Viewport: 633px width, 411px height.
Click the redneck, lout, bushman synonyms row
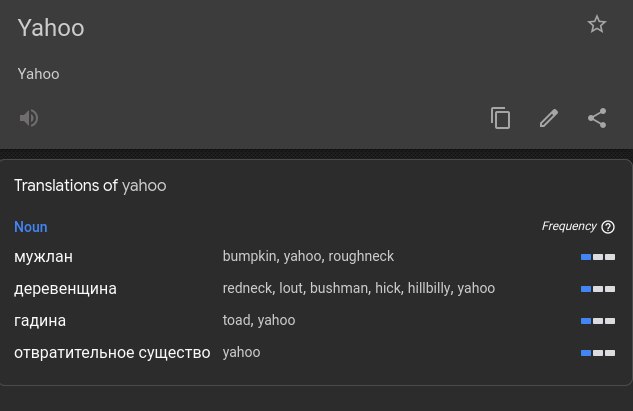[358, 288]
